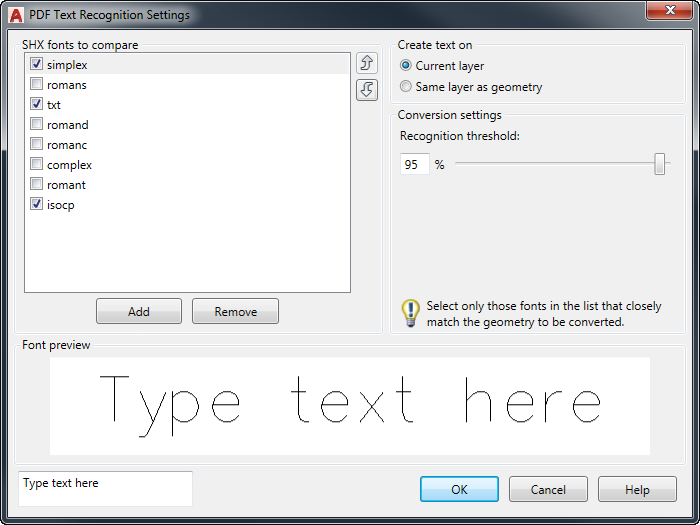Click the Remove font button
The image size is (700, 525).
(x=235, y=311)
